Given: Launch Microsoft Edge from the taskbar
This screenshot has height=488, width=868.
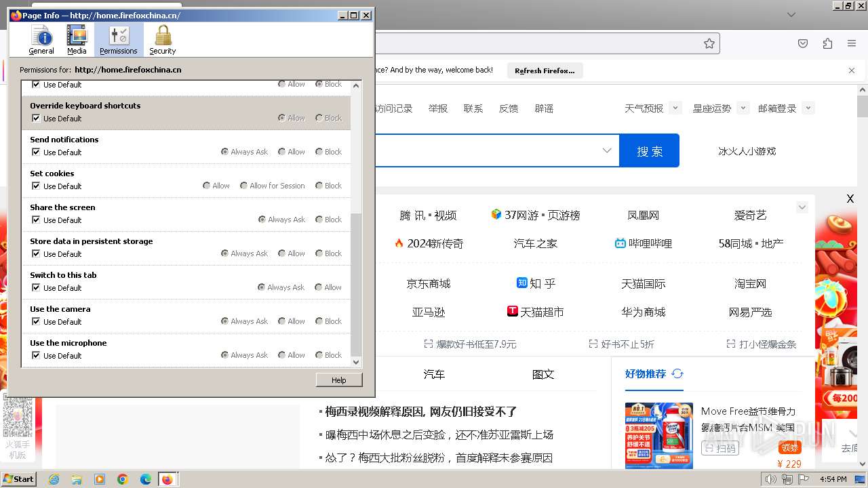Looking at the screenshot, I should coord(146,479).
